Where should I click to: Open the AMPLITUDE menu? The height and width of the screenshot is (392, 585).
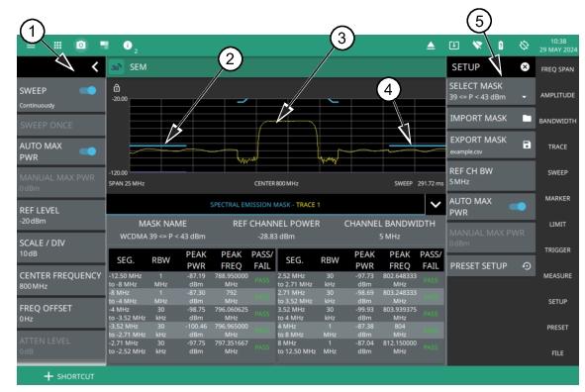pyautogui.click(x=557, y=95)
